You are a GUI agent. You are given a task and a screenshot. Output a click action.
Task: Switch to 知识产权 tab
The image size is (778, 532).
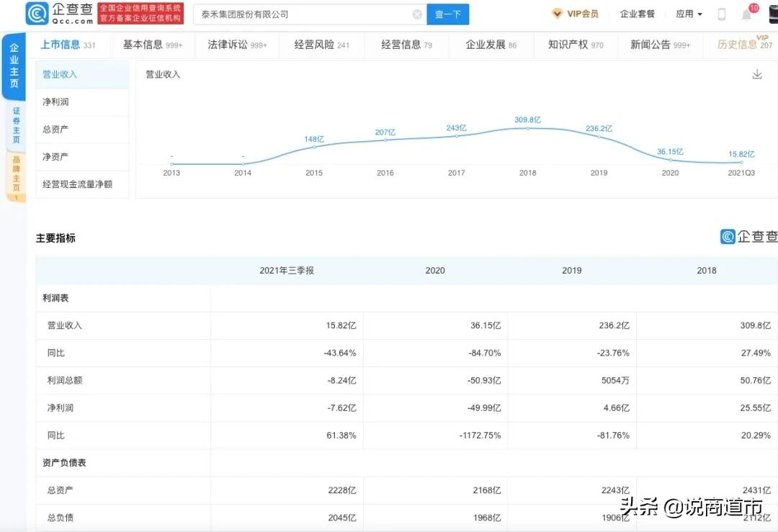click(x=576, y=45)
